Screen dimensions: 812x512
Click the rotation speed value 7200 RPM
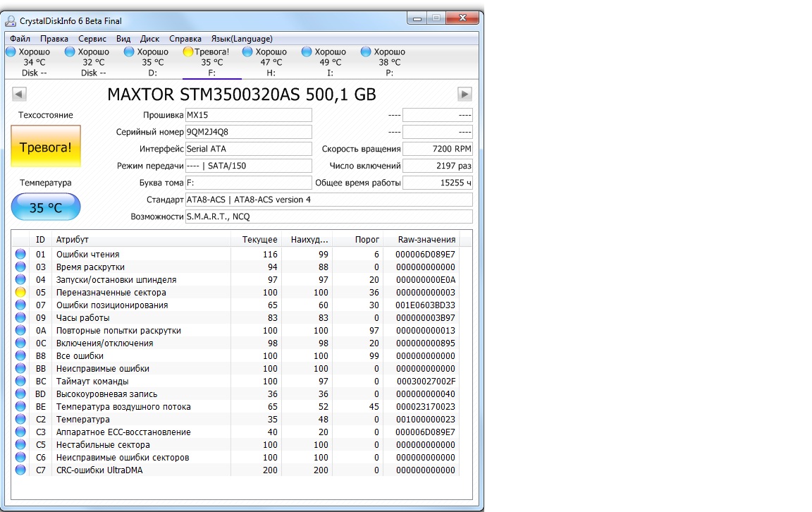pos(438,149)
